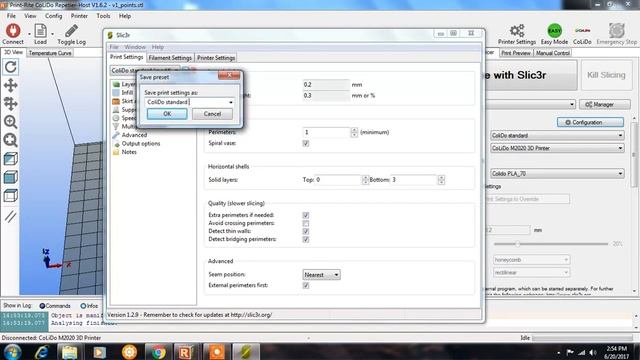Open media player taskbar icon

coord(99,352)
